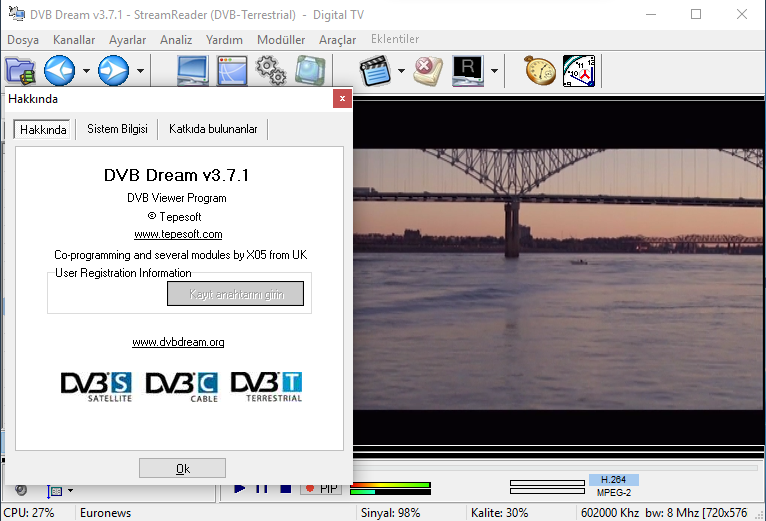
Task: Click the pause button in playback controls
Action: click(x=262, y=488)
